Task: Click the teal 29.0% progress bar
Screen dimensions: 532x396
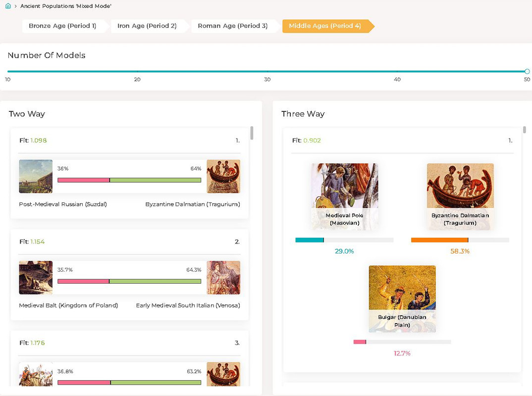Action: [x=344, y=240]
